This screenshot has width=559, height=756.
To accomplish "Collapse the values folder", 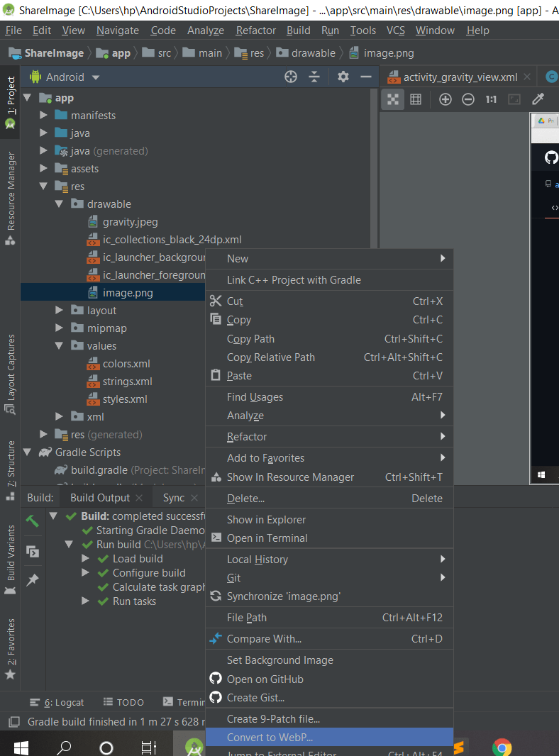I will point(59,345).
